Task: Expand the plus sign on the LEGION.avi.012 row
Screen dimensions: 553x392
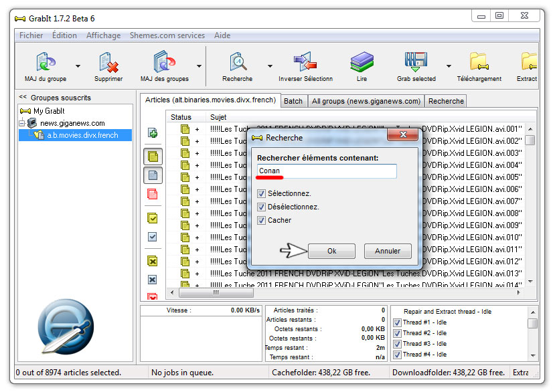Action: [197, 262]
